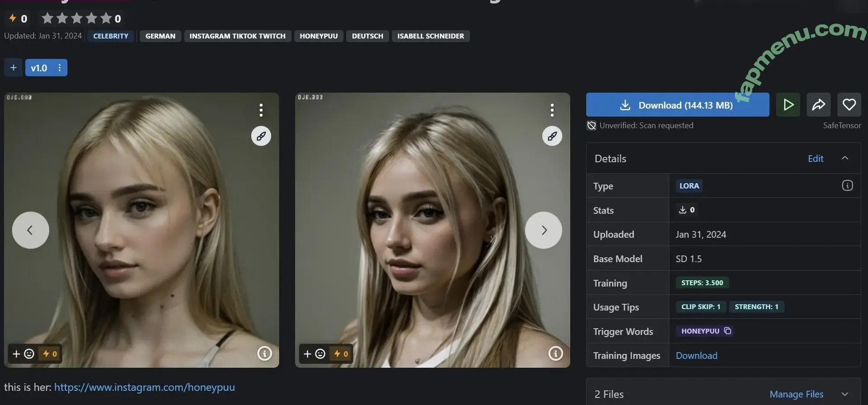Click the heart favorite icon
This screenshot has width=868, height=405.
coord(849,105)
